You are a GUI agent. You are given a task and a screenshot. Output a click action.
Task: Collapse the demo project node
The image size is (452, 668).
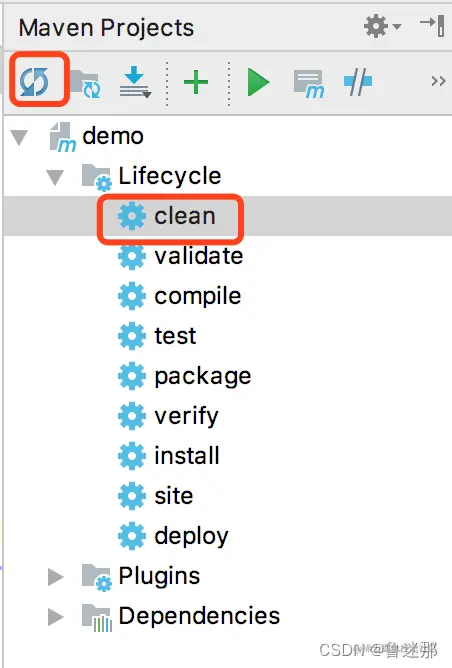point(19,138)
